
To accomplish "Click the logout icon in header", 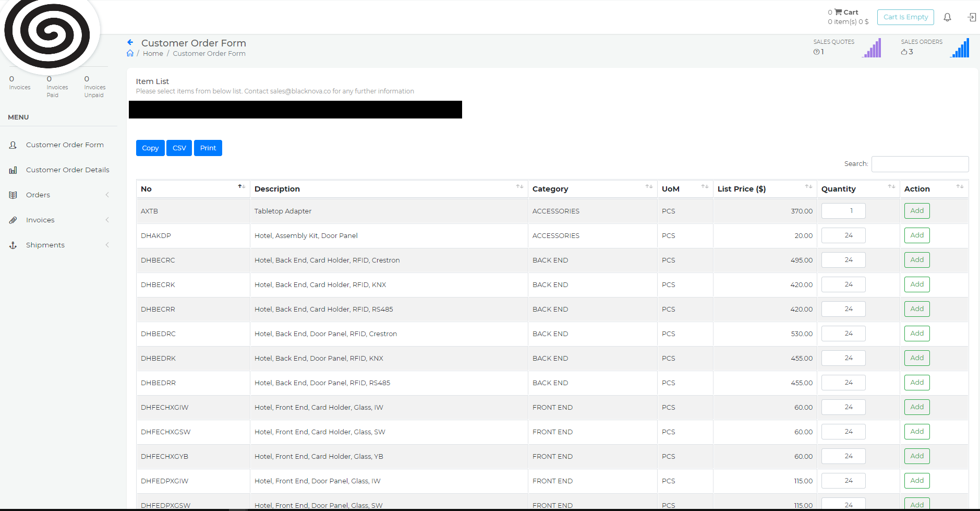I will pos(972,17).
